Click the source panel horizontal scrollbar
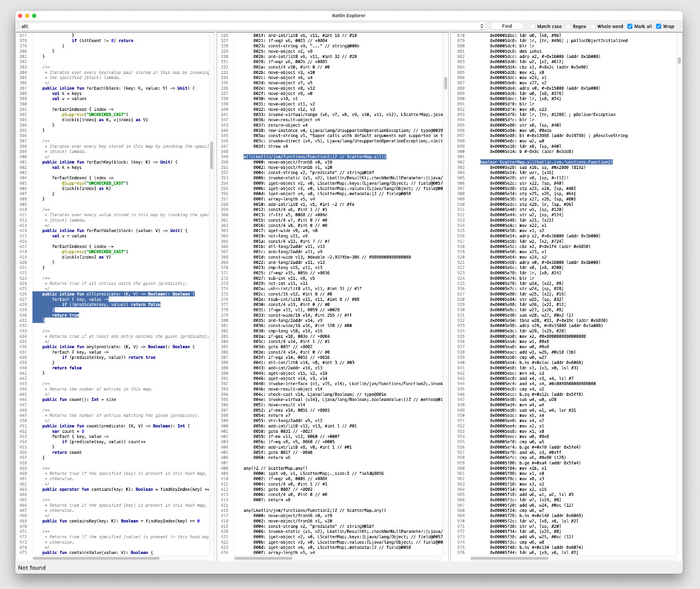This screenshot has height=589, width=700. click(96, 558)
